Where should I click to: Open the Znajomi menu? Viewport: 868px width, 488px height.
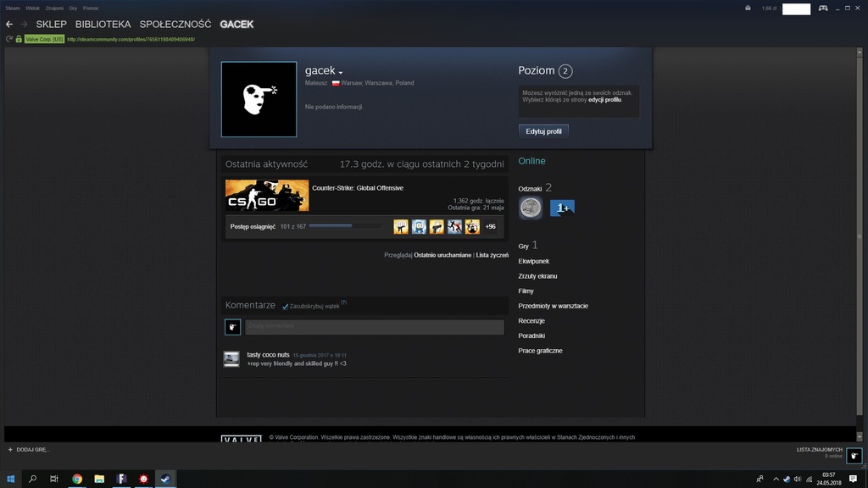tap(54, 8)
